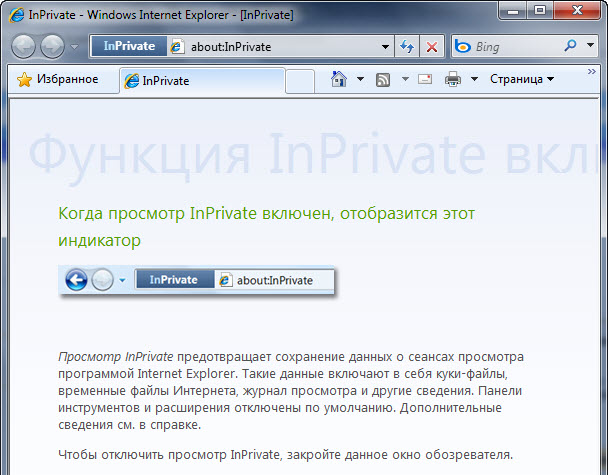The image size is (608, 475).
Task: Click the InPrivate indicator in address bar
Action: [129, 46]
